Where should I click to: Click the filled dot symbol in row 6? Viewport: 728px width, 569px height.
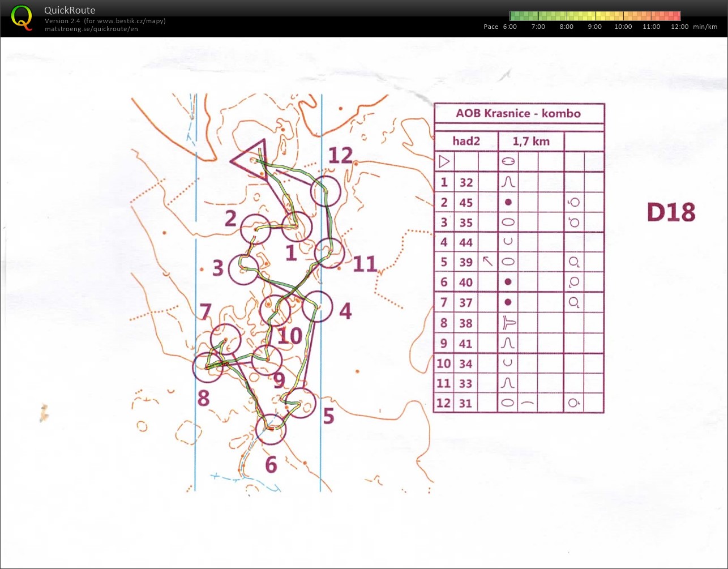tap(508, 282)
